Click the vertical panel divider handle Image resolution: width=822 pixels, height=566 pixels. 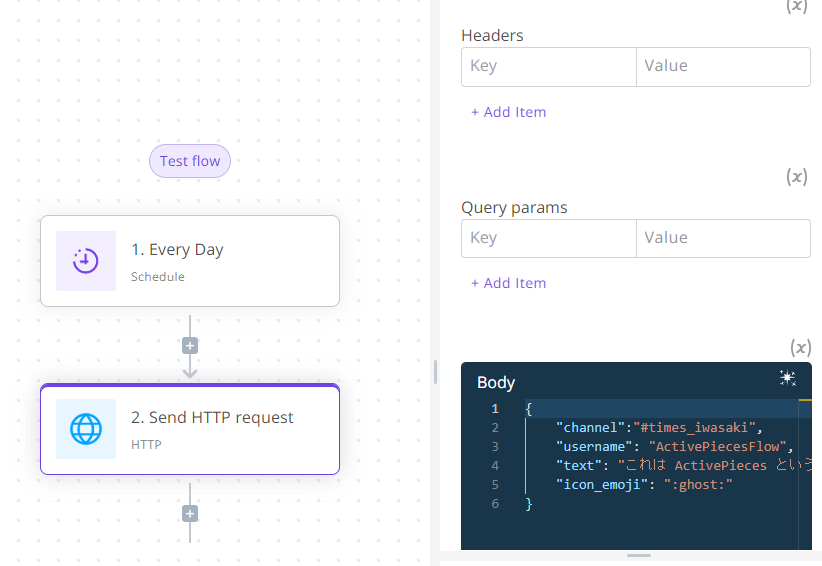point(435,372)
